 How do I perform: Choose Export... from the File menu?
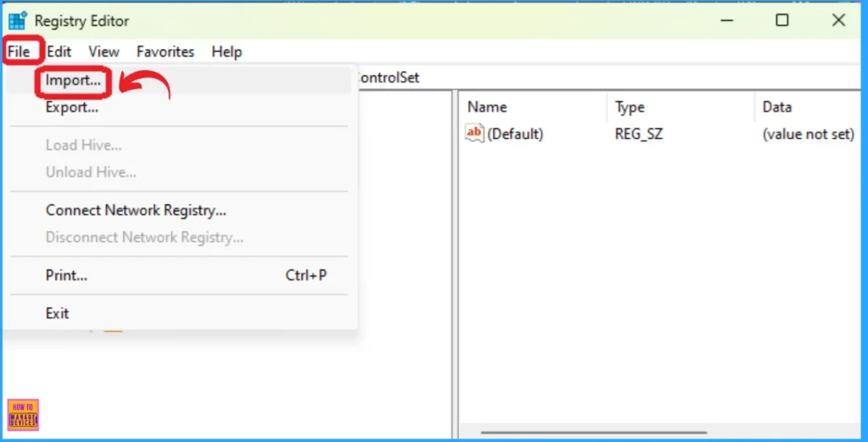click(181, 108)
